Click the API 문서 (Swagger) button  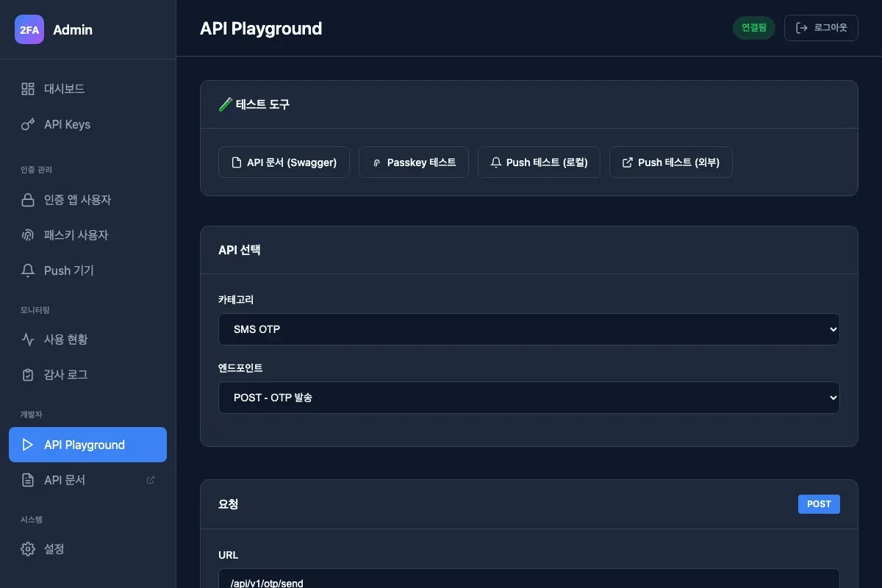[284, 162]
